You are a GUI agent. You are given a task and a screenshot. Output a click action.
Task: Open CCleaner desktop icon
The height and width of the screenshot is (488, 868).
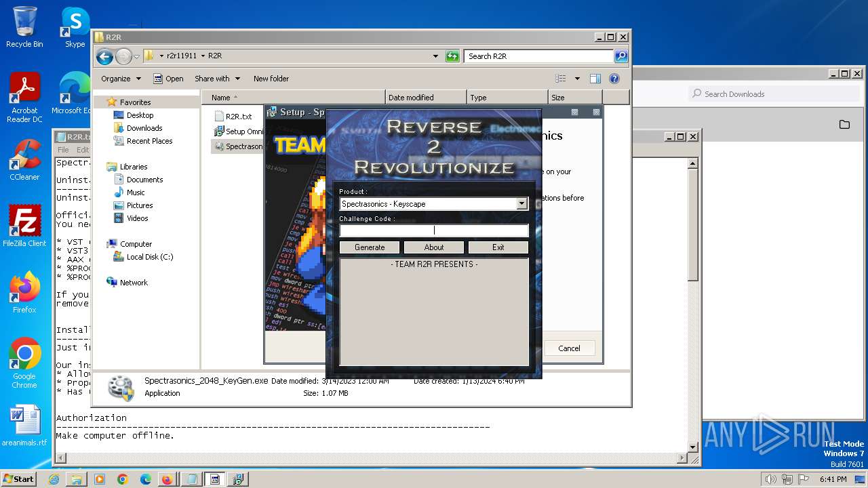click(24, 160)
